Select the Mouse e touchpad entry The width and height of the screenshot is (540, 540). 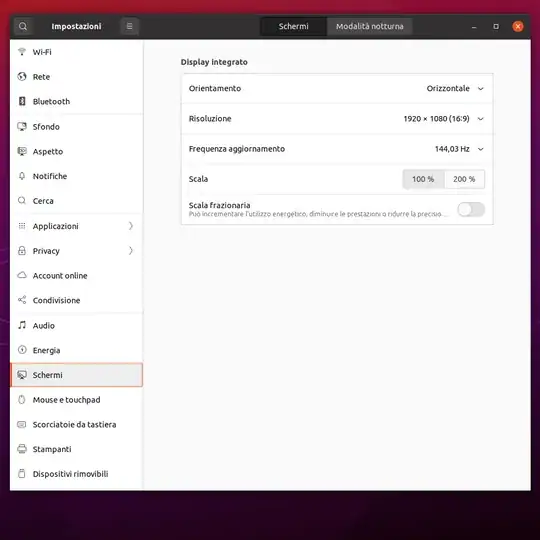click(x=76, y=400)
